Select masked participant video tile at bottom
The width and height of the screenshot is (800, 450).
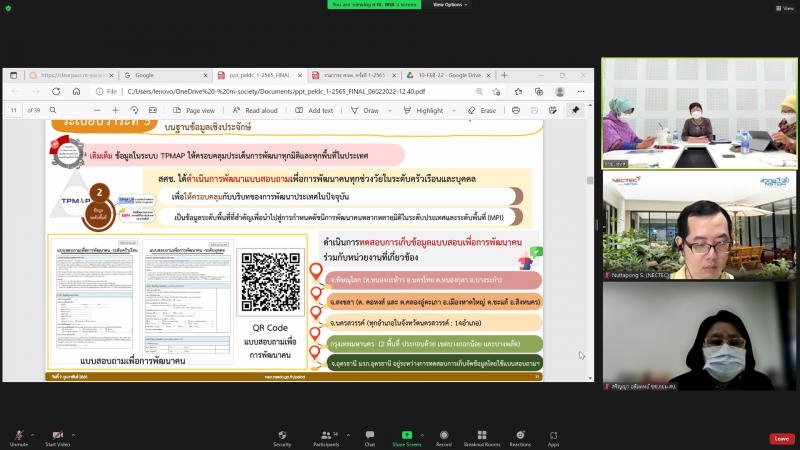pyautogui.click(x=699, y=336)
